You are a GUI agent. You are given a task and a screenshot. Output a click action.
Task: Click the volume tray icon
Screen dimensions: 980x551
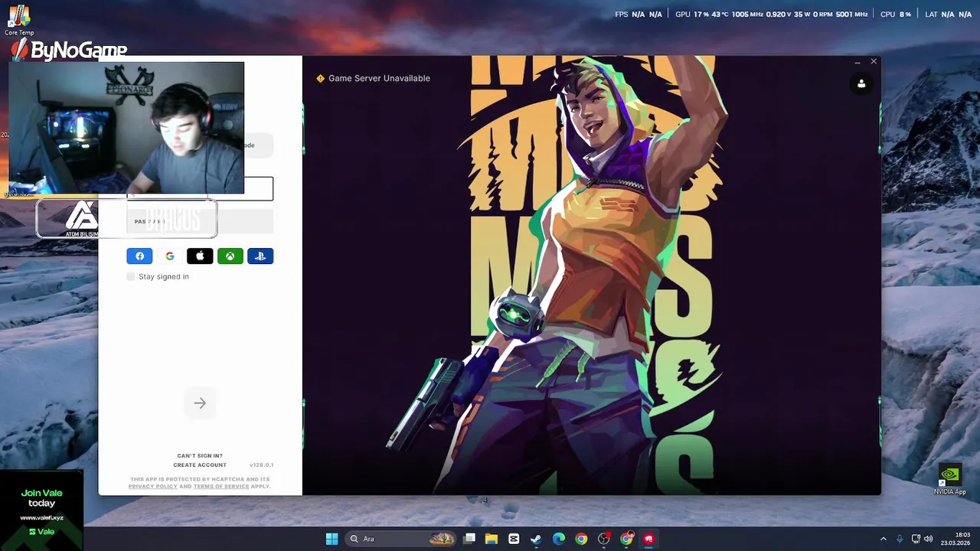(x=929, y=539)
